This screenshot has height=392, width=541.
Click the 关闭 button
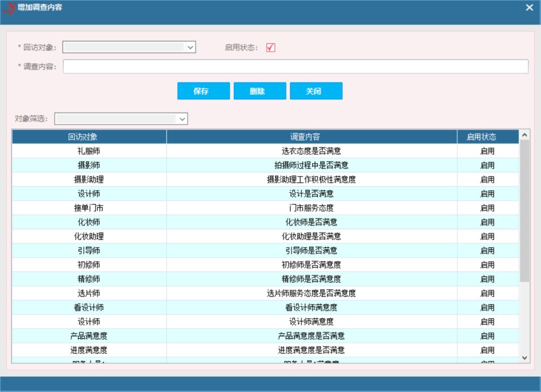coord(316,91)
